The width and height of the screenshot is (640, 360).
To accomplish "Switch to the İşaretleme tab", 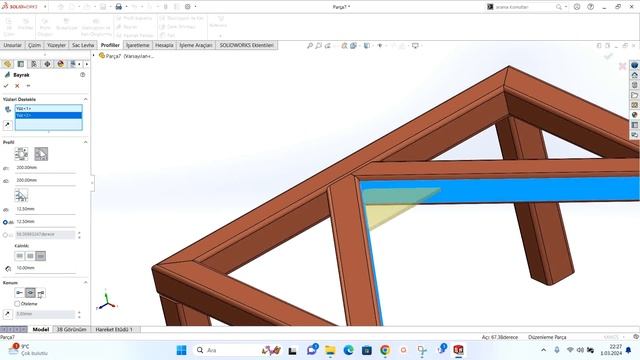I will coord(138,45).
